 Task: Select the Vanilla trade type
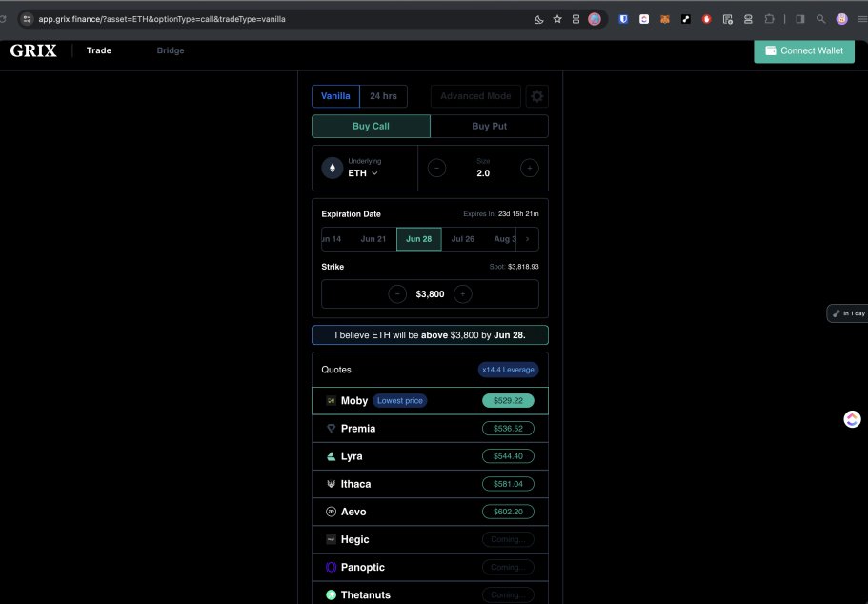click(x=335, y=96)
